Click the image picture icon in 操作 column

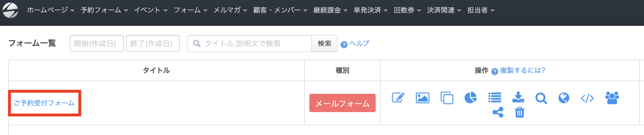pyautogui.click(x=422, y=98)
